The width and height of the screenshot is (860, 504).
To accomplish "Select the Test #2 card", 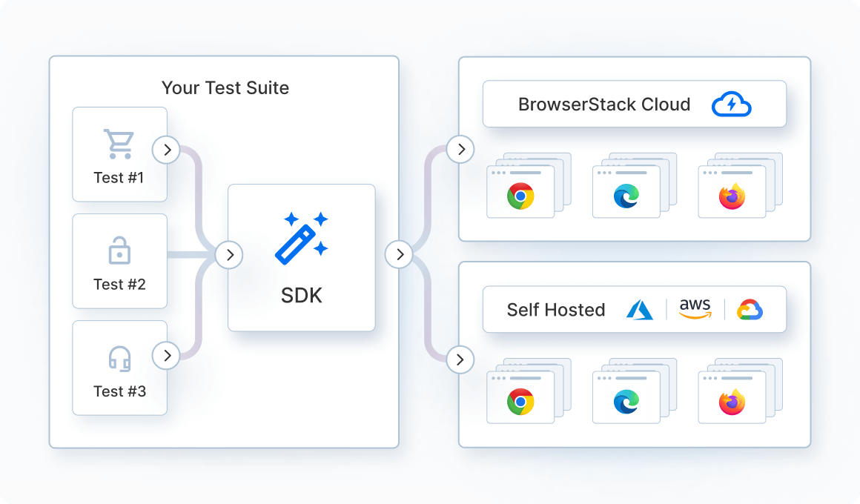I will (x=119, y=261).
